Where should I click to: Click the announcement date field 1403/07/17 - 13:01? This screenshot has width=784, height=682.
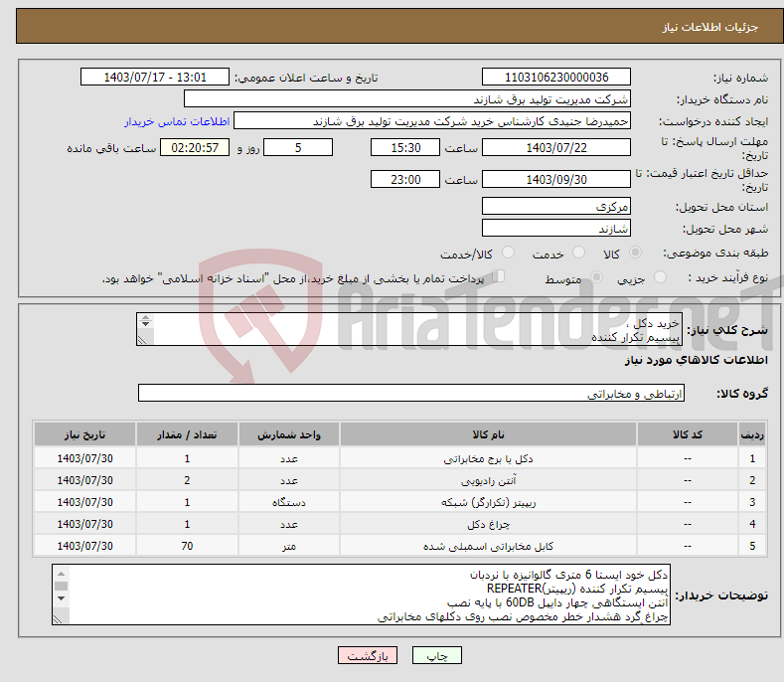tap(154, 78)
